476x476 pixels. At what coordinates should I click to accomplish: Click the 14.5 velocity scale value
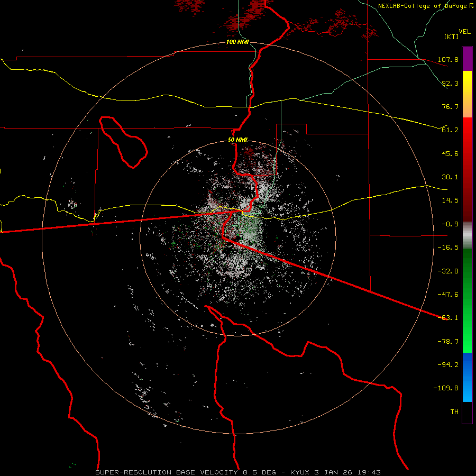pyautogui.click(x=450, y=200)
